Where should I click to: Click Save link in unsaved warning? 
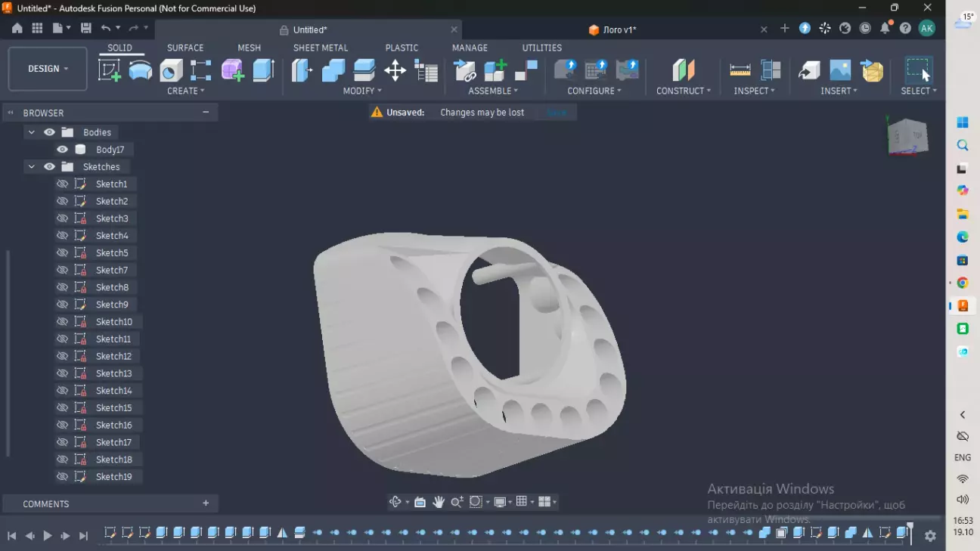[557, 113]
